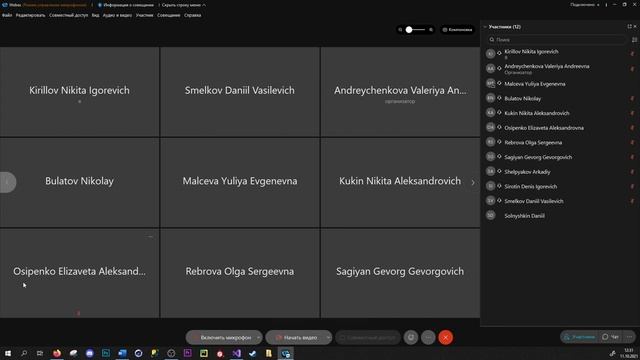
Task: Open the microphone options arrow
Action: 259,338
